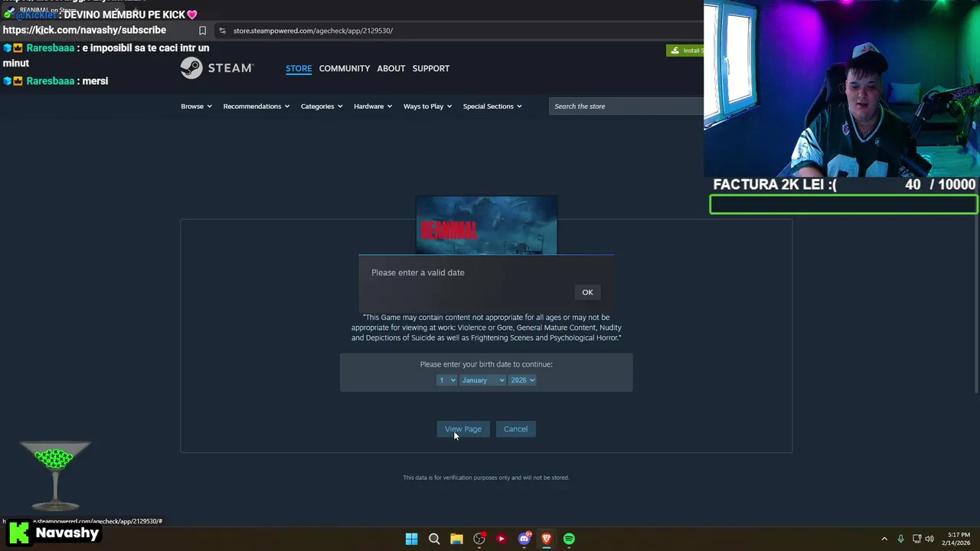Open Discord from taskbar

coord(524,539)
